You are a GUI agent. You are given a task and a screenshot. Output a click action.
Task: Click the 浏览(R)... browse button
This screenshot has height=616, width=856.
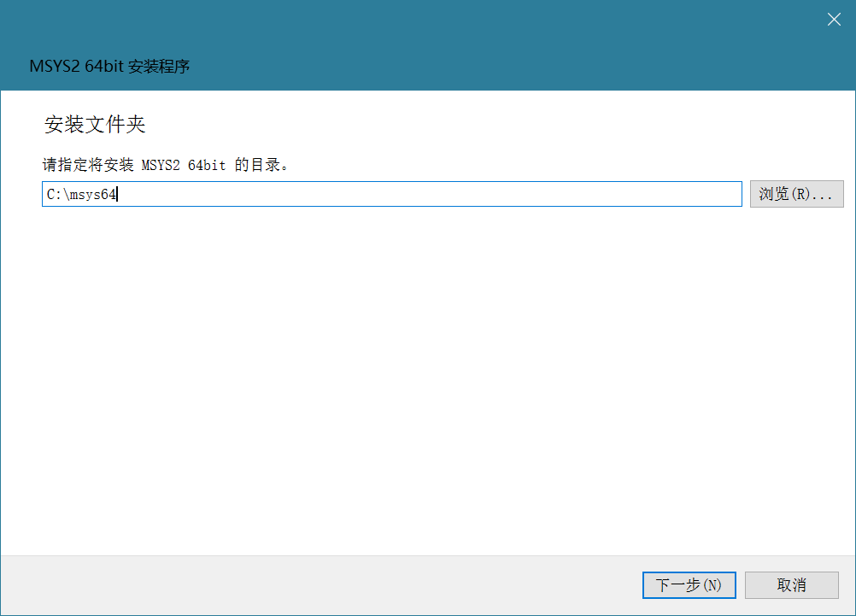796,194
